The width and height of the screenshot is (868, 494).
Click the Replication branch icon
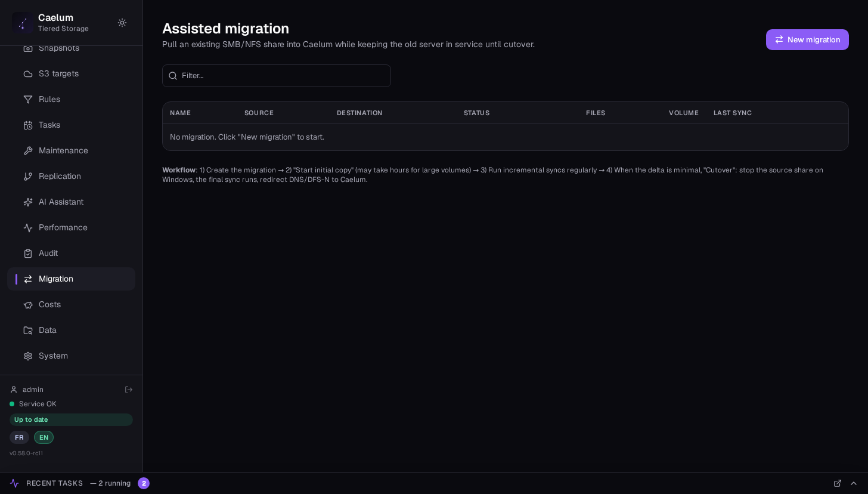click(28, 177)
